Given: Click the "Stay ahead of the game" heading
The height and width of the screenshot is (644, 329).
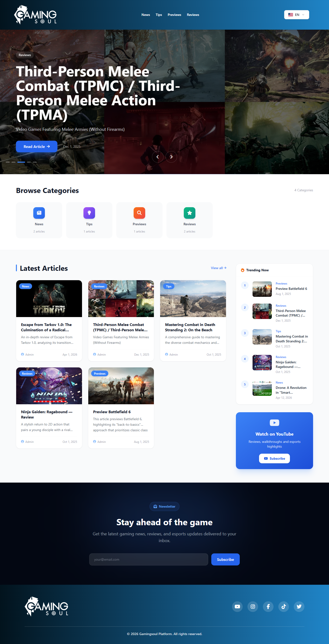Looking at the screenshot, I should (x=164, y=522).
